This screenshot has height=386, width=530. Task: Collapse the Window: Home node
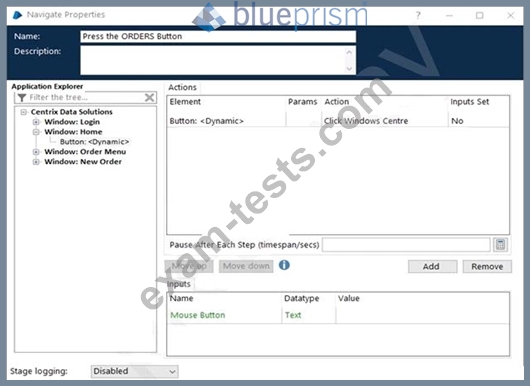pyautogui.click(x=36, y=132)
